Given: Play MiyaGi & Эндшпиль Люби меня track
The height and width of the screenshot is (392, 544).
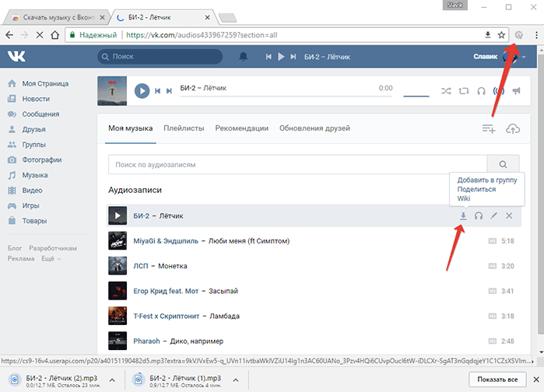Looking at the screenshot, I should pyautogui.click(x=118, y=241).
